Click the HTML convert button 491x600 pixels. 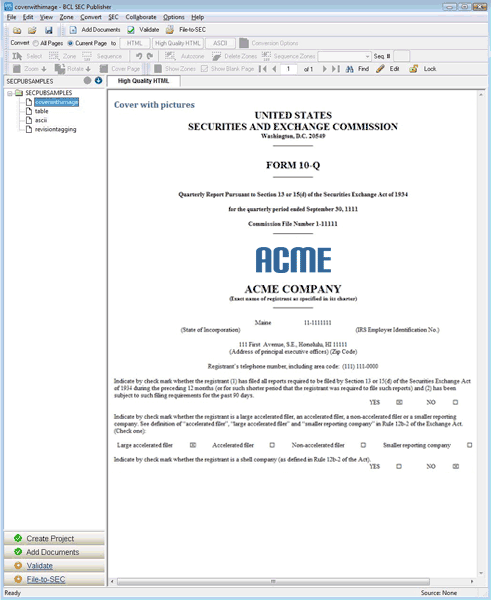coord(134,43)
